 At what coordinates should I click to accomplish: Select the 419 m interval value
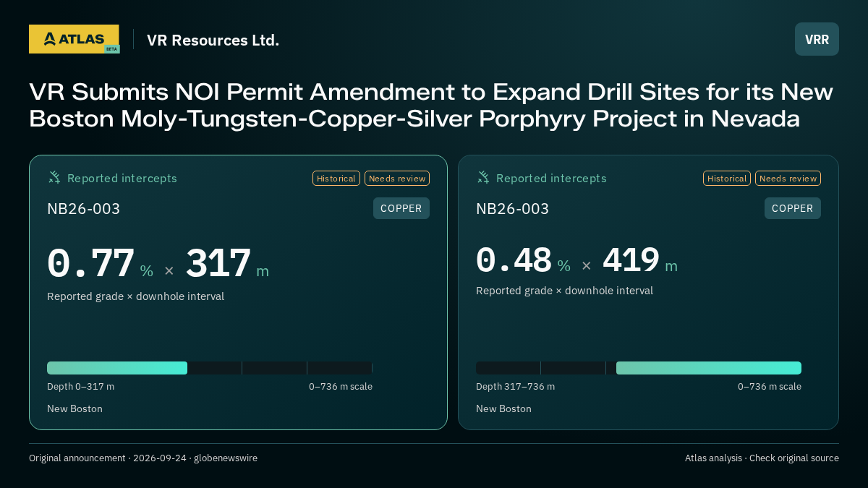[631, 260]
